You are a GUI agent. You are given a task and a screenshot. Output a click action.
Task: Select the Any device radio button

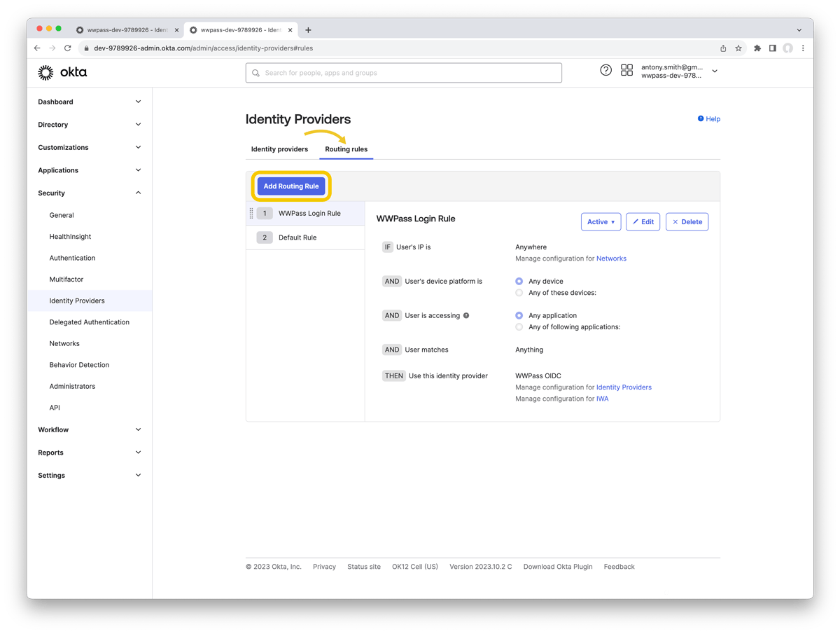click(519, 281)
